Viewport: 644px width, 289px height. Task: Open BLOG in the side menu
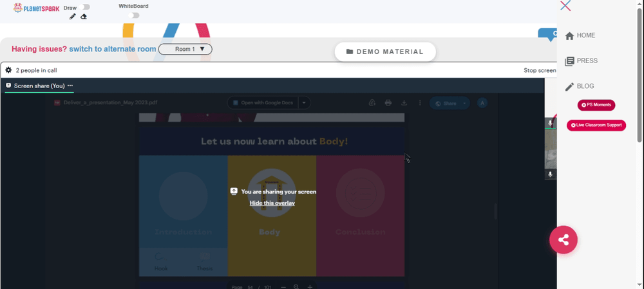click(x=580, y=86)
